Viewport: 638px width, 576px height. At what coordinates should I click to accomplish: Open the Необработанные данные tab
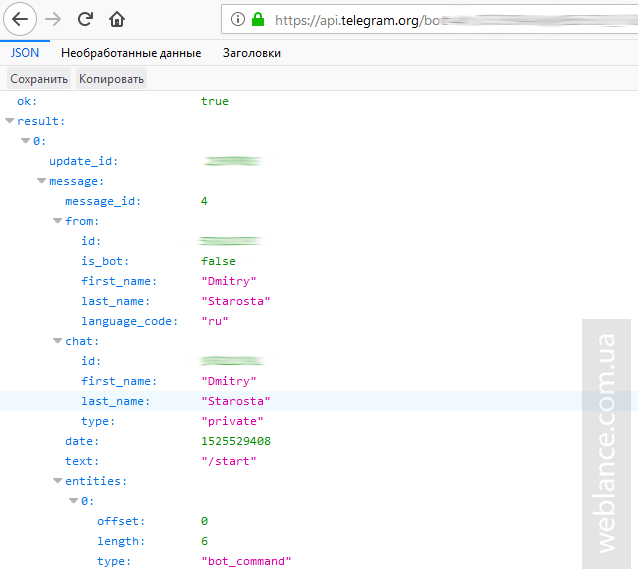tap(131, 53)
